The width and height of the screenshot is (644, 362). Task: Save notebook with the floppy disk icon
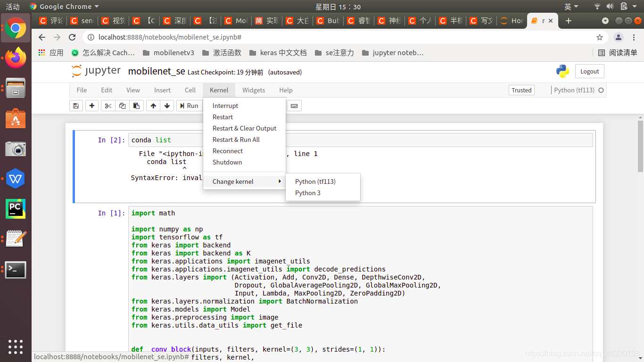[x=75, y=106]
